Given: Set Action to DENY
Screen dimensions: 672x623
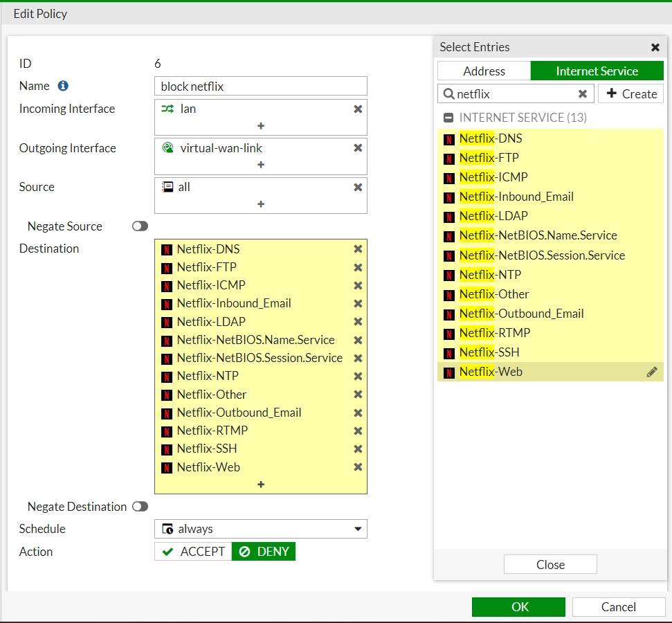Looking at the screenshot, I should coord(264,552).
